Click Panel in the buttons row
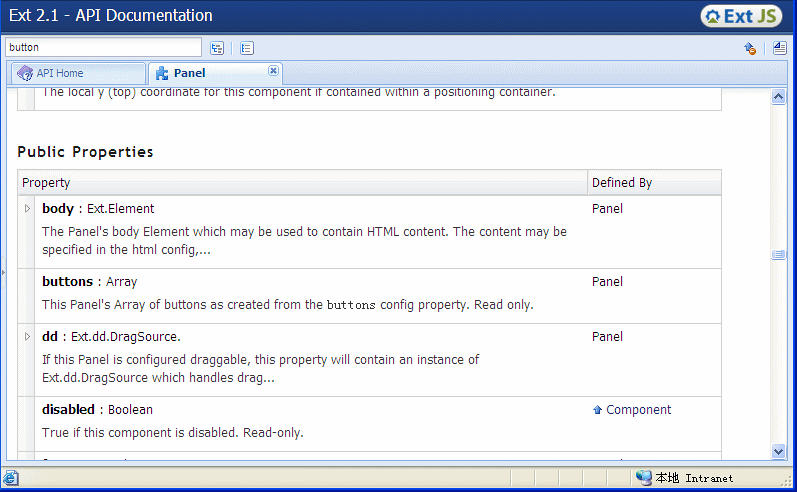Image resolution: width=797 pixels, height=492 pixels. 607,282
